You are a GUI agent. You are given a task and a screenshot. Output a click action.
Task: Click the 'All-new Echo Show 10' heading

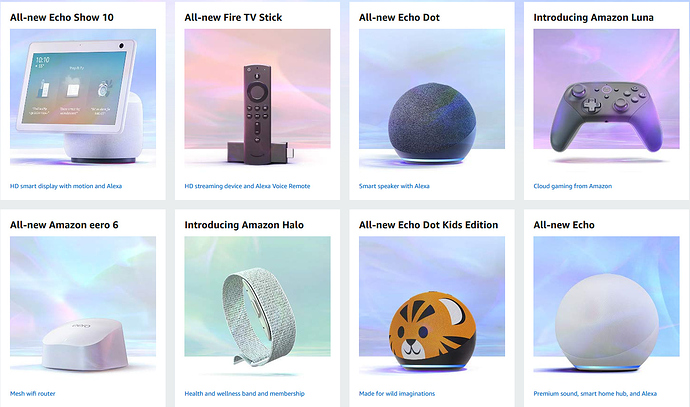(62, 18)
